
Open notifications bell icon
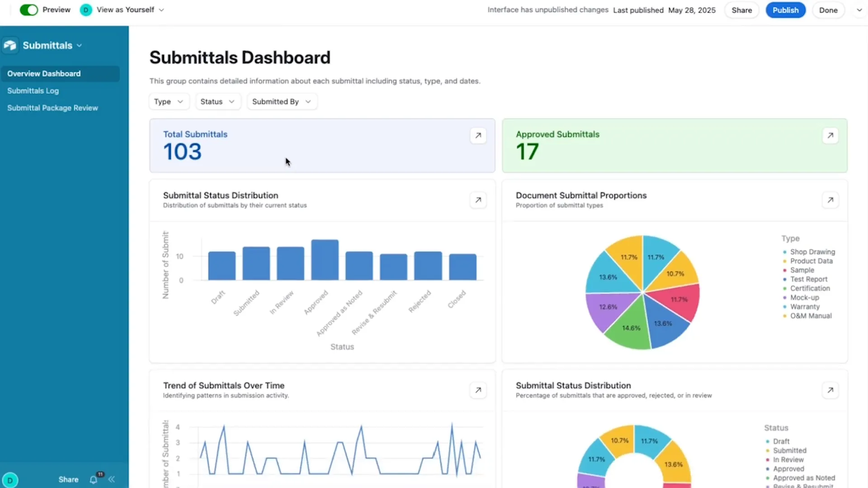click(x=94, y=479)
